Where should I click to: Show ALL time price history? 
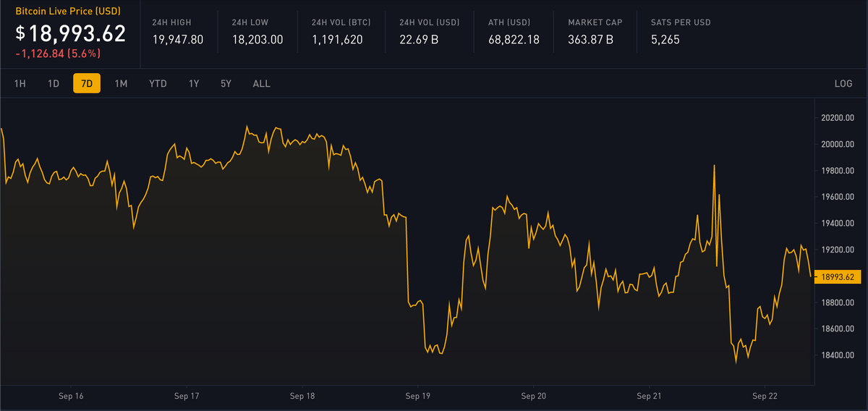point(262,84)
